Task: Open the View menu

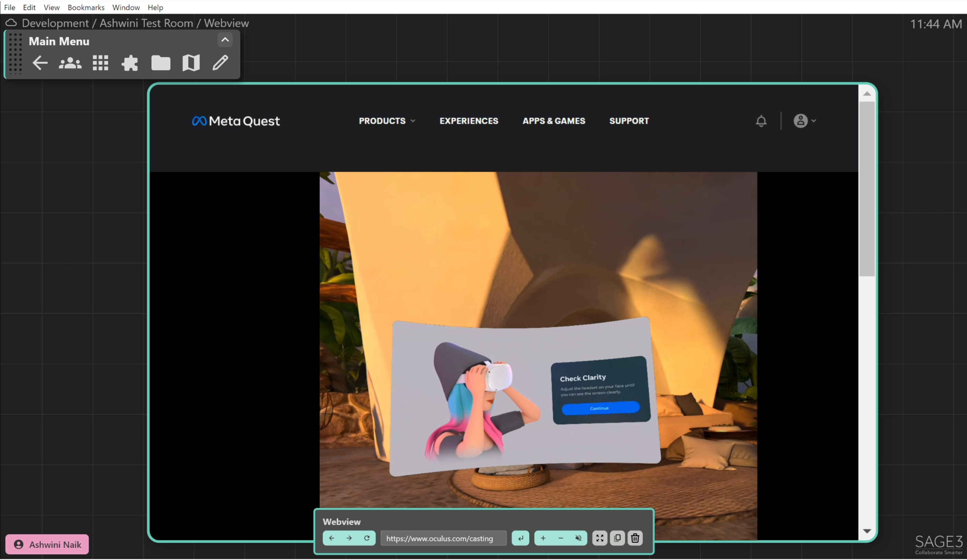Action: [52, 7]
